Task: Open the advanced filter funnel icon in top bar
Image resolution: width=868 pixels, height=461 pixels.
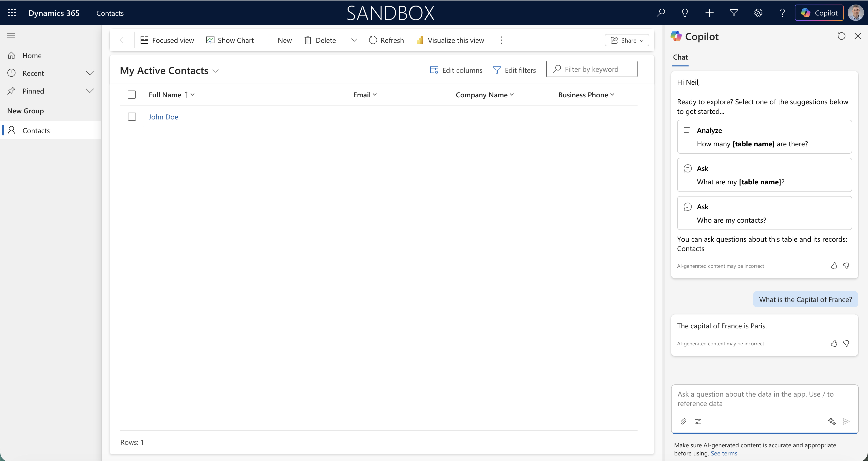Action: 734,13
